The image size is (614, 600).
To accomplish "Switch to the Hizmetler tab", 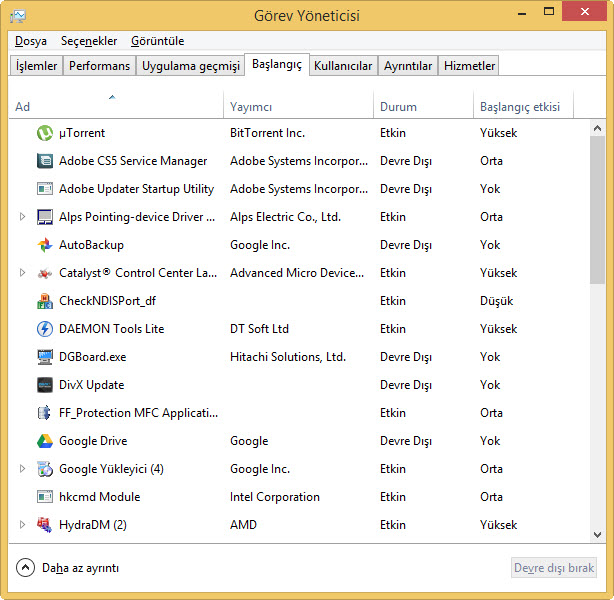I will pos(469,66).
